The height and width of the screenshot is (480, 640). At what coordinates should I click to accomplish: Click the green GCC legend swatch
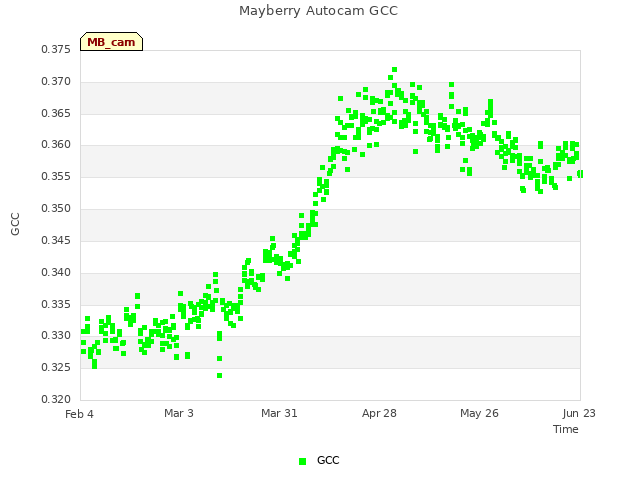tap(302, 461)
